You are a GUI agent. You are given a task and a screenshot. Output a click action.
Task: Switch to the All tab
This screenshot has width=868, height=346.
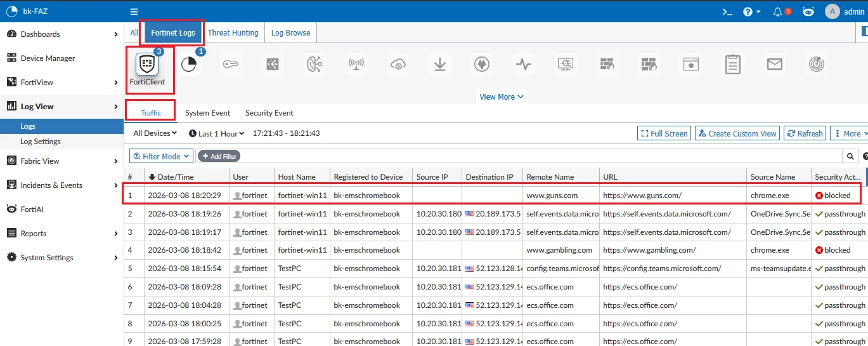tap(134, 32)
